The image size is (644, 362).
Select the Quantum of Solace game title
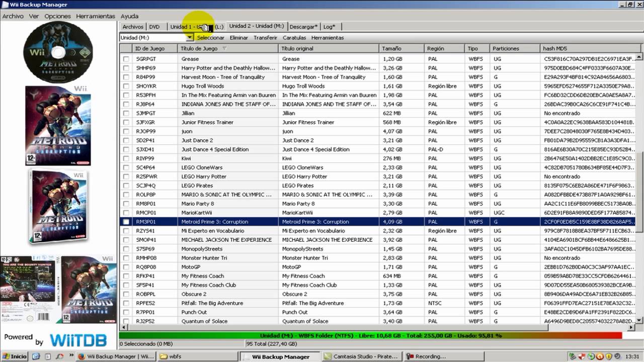click(204, 321)
